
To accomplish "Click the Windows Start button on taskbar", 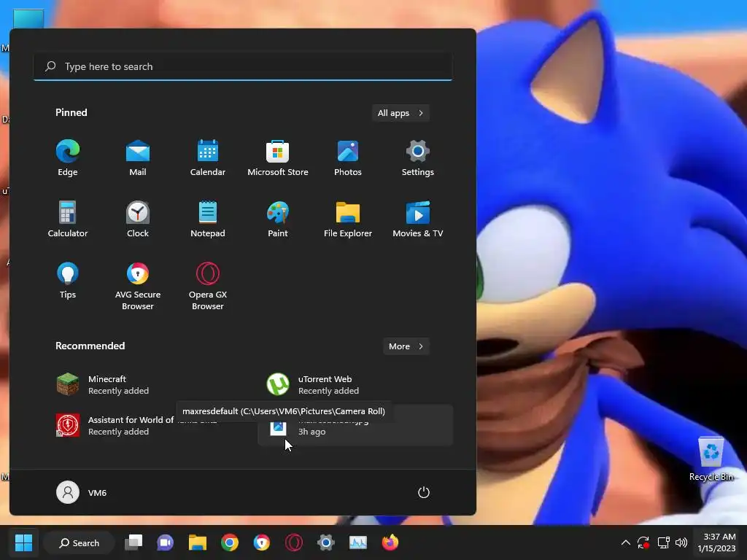I will [23, 542].
